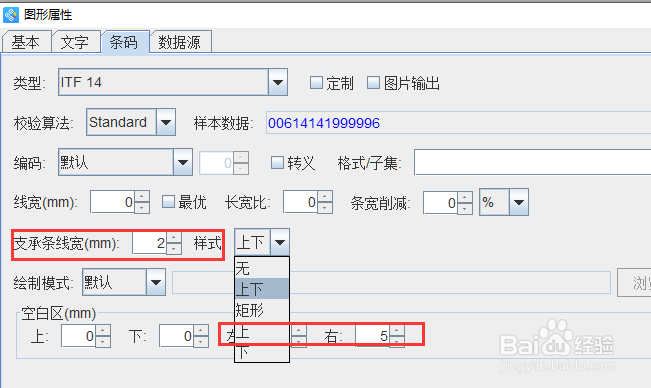Decrease the 空白区 右 spinner value
The height and width of the screenshot is (388, 651).
397,342
